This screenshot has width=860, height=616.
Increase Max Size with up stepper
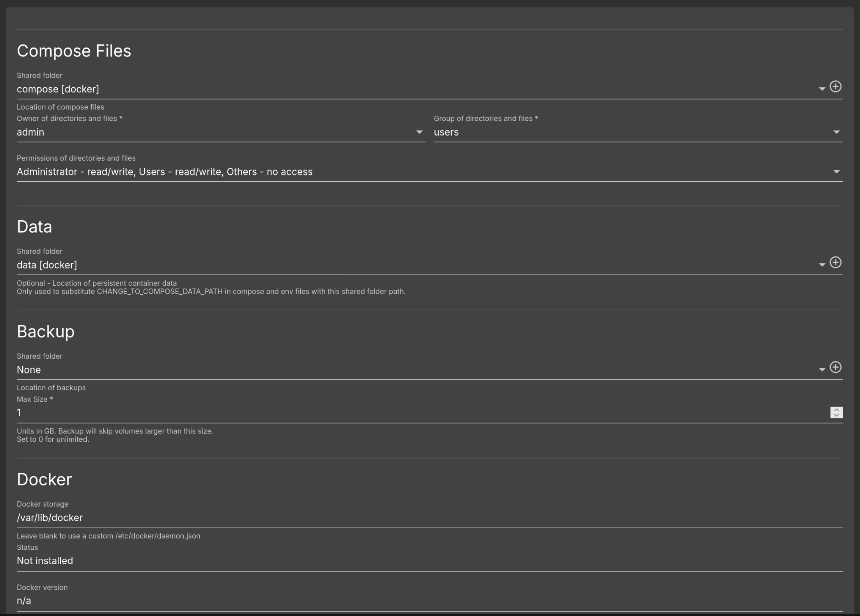pyautogui.click(x=836, y=410)
